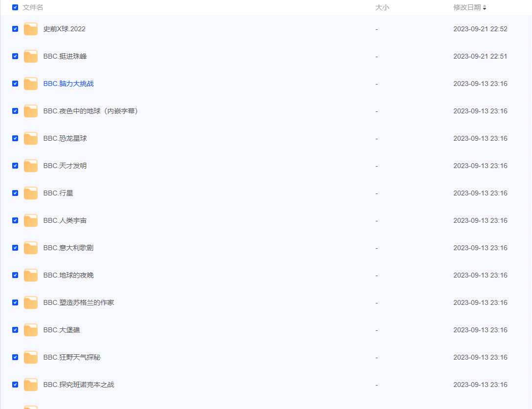Click the 修改日期 column header text
This screenshot has width=532, height=409.
[x=466, y=7]
